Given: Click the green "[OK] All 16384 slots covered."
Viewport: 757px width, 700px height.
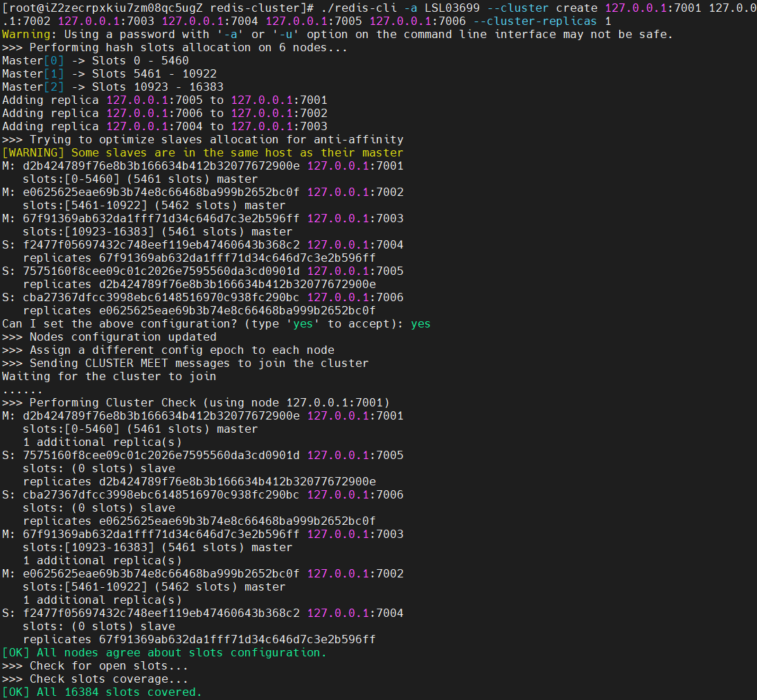Looking at the screenshot, I should 102,692.
